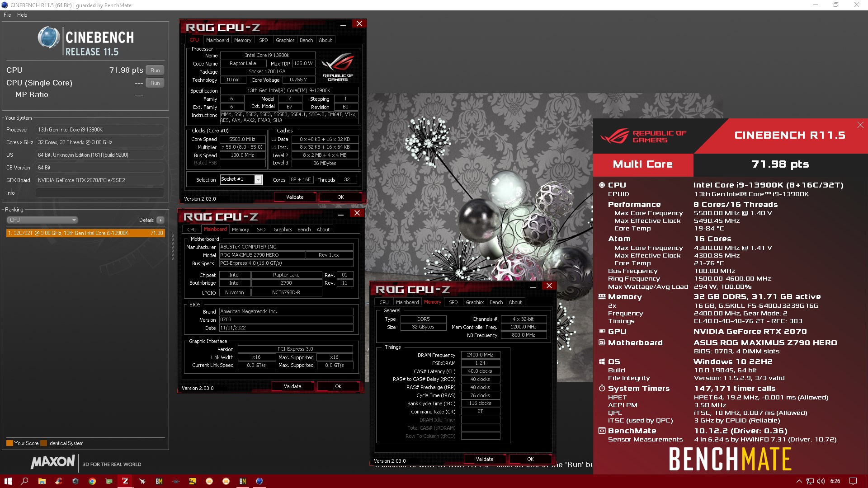The width and height of the screenshot is (868, 488).
Task: Select Mainboard tab in Memory CPU-Z window
Action: coord(407,302)
